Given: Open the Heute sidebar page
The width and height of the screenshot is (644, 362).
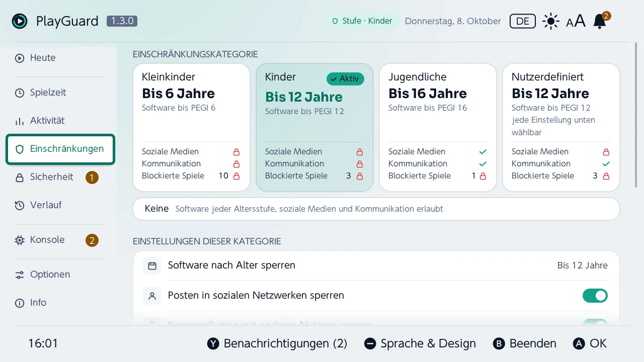Looking at the screenshot, I should (x=60, y=58).
